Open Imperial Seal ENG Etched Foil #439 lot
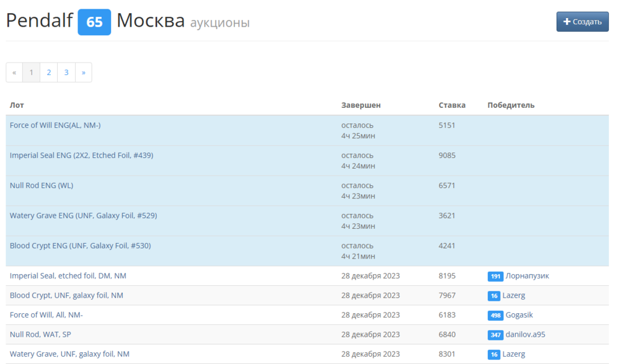The image size is (620, 364). point(81,156)
